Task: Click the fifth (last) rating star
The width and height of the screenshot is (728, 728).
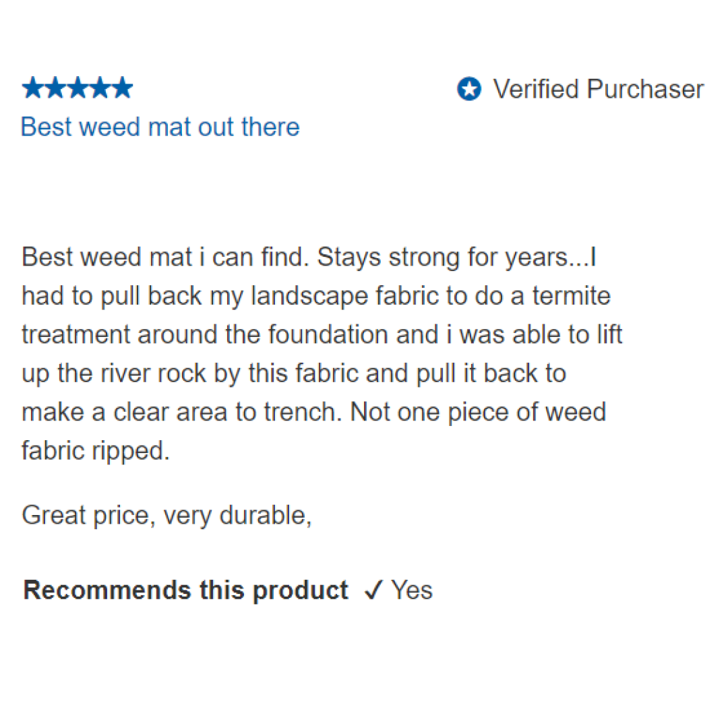Action: point(122,88)
